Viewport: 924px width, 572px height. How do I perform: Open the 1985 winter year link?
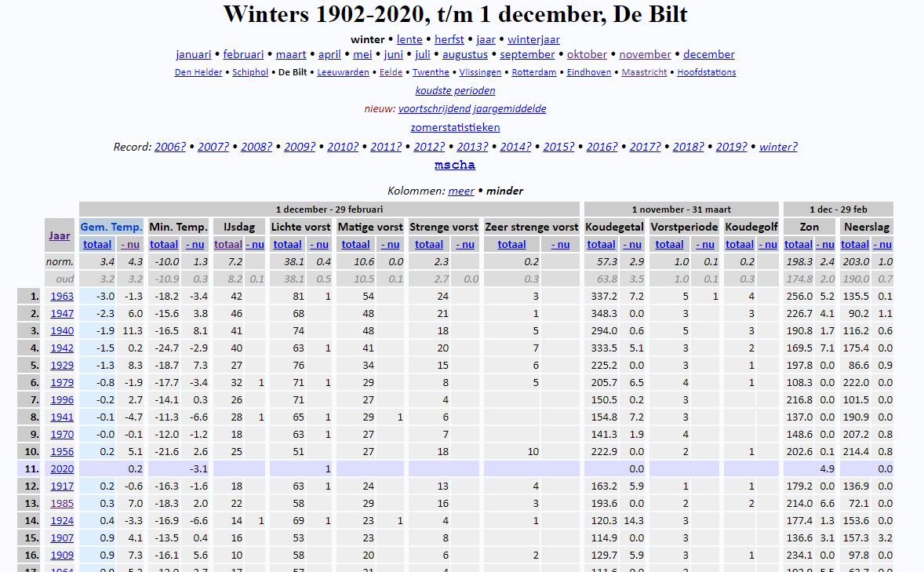62,504
